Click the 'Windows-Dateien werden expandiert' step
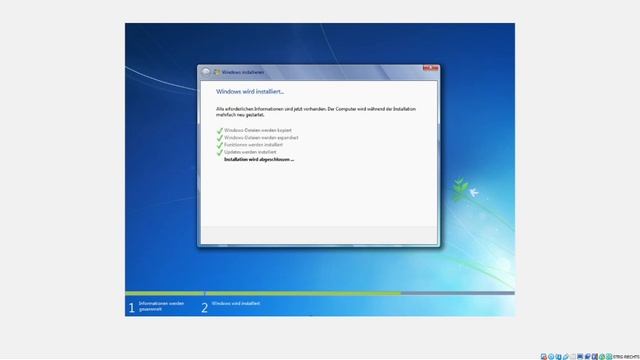Viewport: 640px width, 360px height. pos(261,138)
